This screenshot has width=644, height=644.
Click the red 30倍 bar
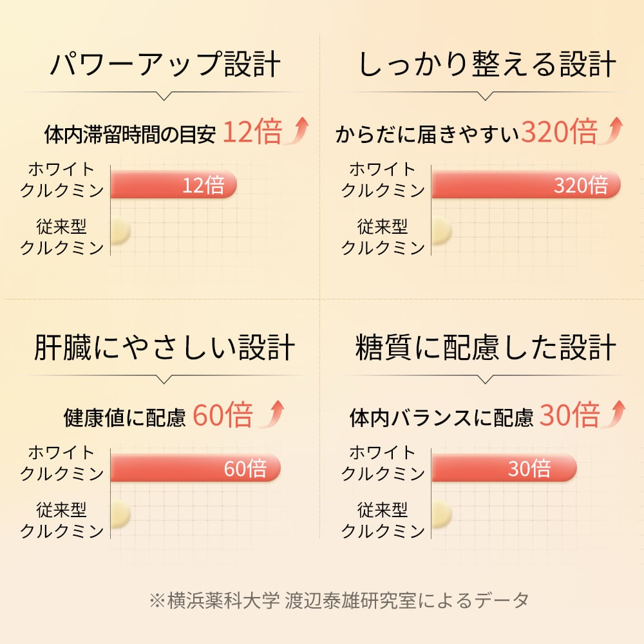tap(503, 469)
